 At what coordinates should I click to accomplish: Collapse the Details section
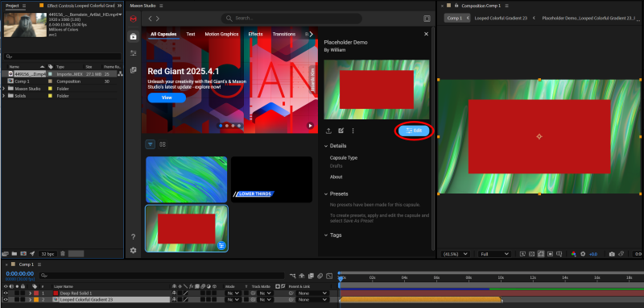pos(326,146)
